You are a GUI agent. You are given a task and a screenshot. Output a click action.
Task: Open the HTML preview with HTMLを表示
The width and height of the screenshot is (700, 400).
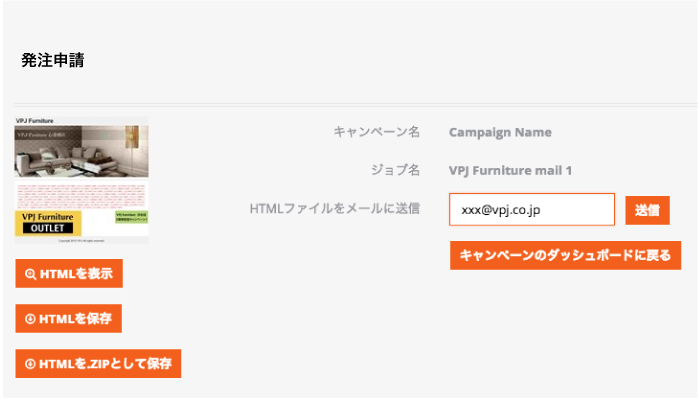click(x=69, y=273)
